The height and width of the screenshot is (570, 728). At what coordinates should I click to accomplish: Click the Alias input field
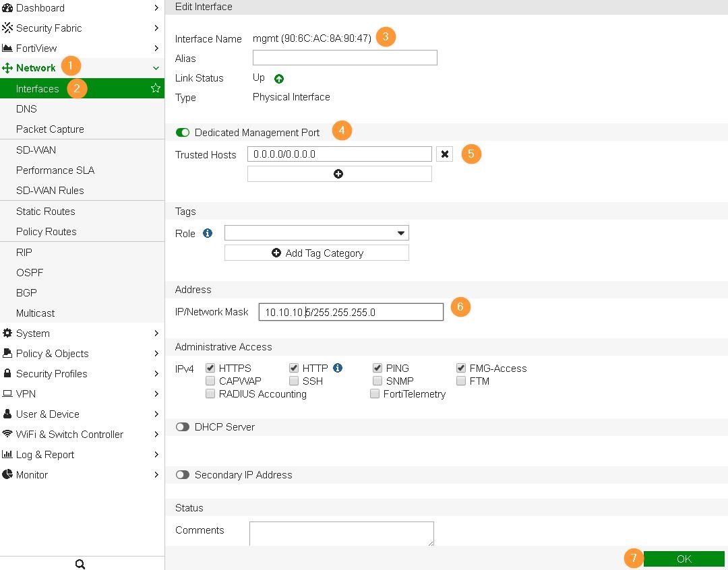click(x=345, y=57)
